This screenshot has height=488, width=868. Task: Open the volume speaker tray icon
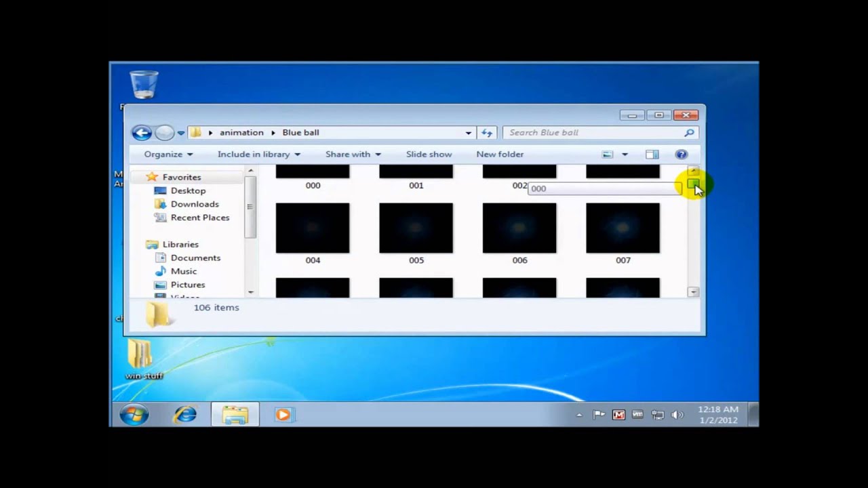(x=677, y=415)
